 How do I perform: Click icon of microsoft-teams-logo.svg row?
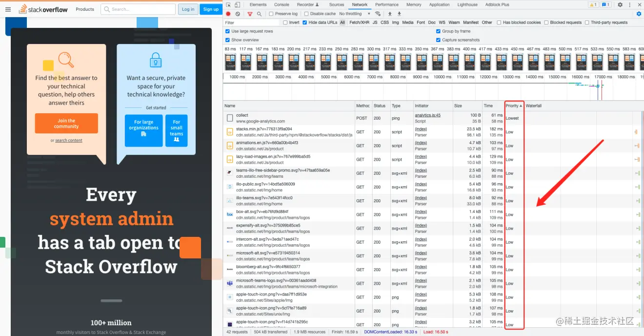(229, 283)
